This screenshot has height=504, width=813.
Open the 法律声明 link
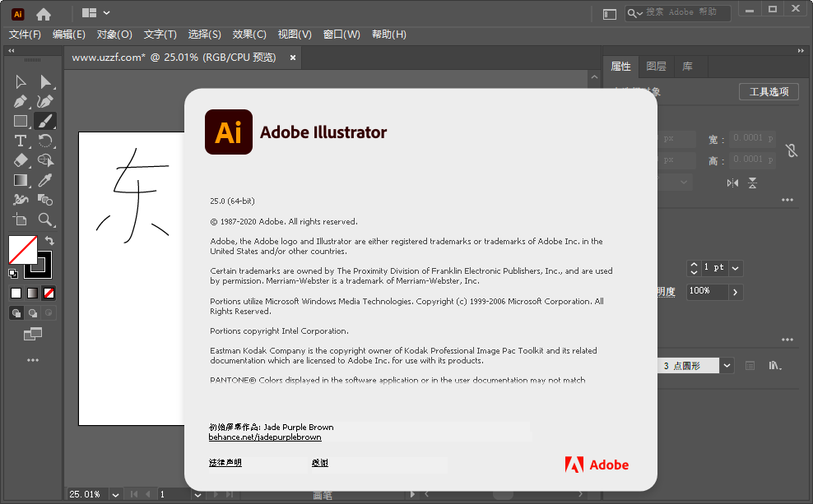[225, 463]
